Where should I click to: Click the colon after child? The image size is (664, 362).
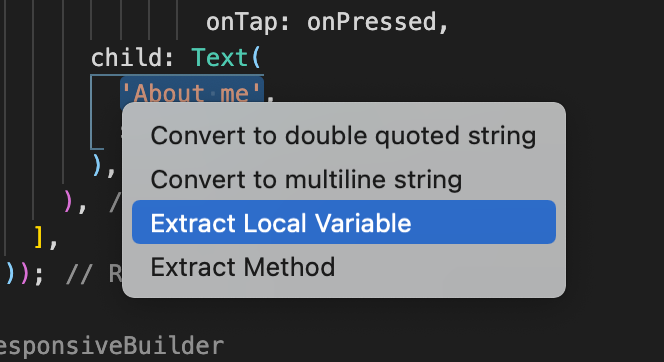pyautogui.click(x=169, y=59)
